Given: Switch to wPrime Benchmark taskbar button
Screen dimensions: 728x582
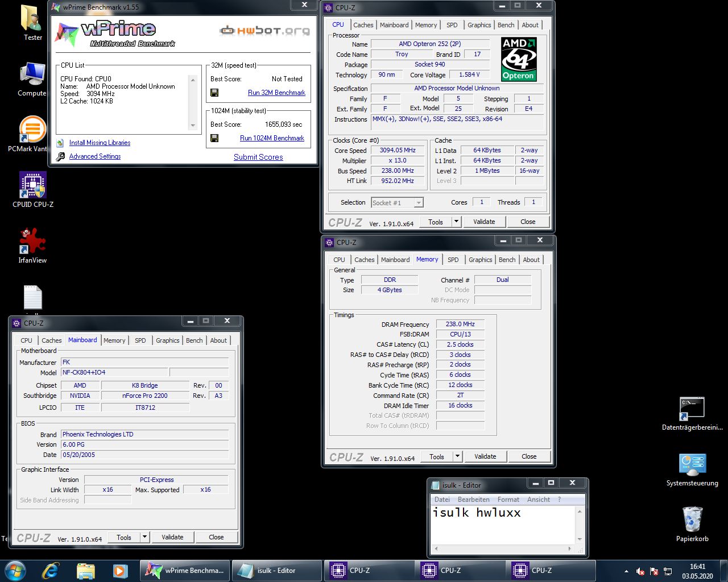Looking at the screenshot, I should click(x=185, y=571).
